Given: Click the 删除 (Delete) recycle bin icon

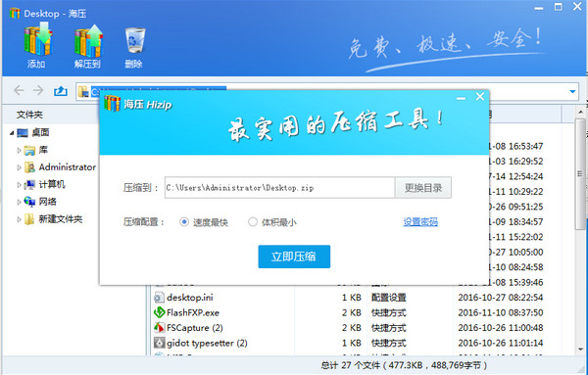Looking at the screenshot, I should coord(134,40).
